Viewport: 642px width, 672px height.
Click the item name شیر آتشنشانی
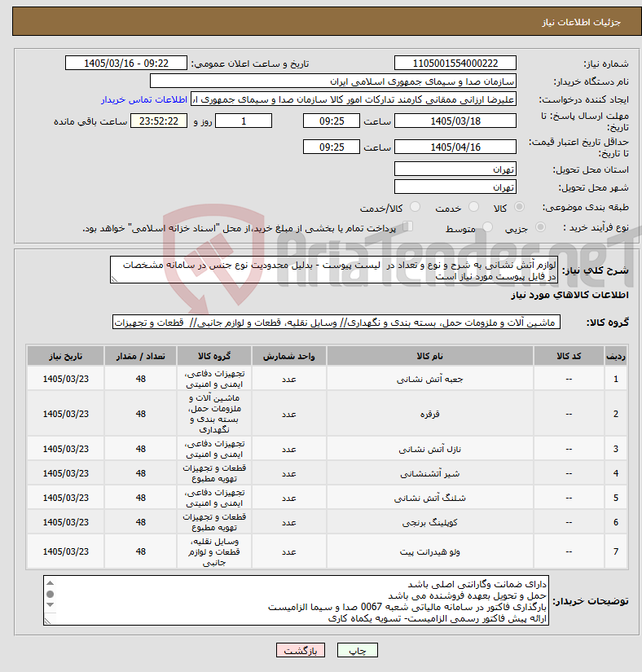[430, 473]
